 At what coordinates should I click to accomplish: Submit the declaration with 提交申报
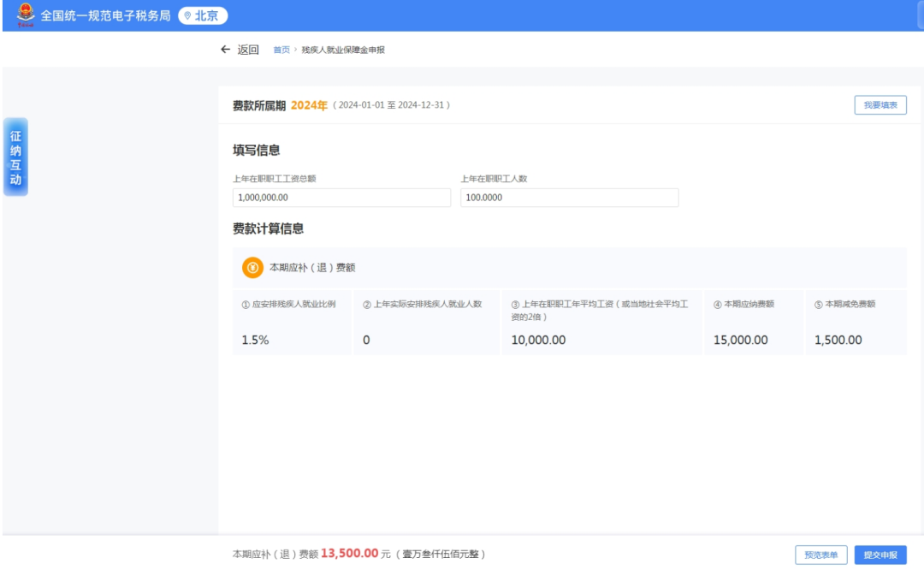point(880,555)
